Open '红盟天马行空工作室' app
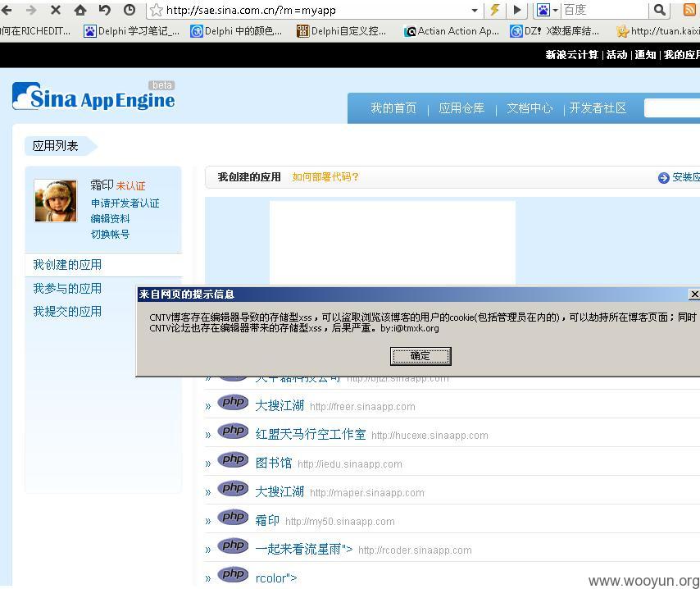The height and width of the screenshot is (589, 700). [x=311, y=434]
